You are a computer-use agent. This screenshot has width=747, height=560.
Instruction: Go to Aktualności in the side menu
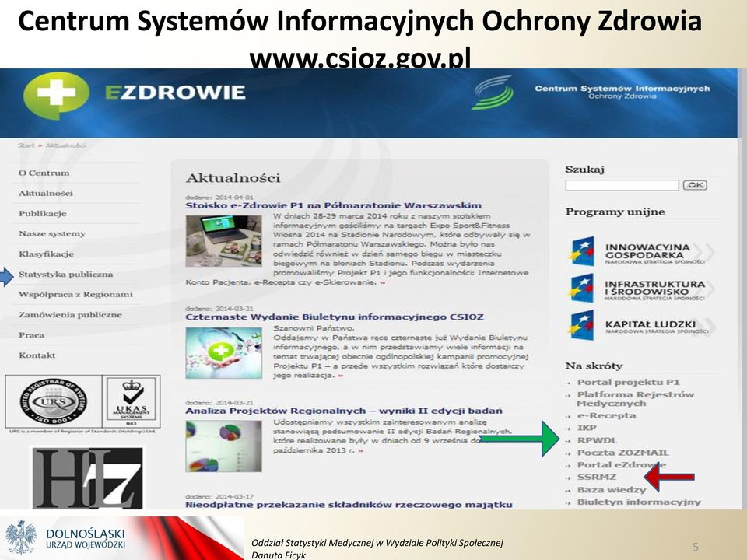[46, 193]
